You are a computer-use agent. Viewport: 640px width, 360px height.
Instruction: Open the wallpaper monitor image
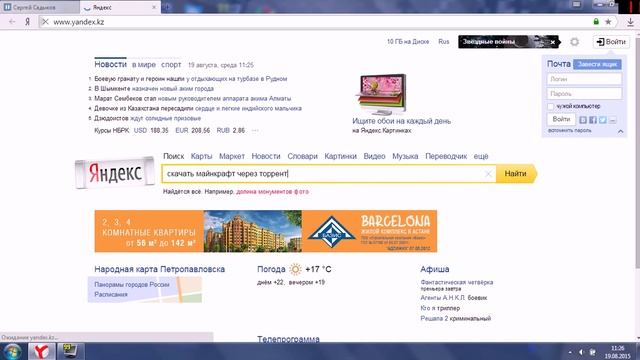tap(382, 95)
